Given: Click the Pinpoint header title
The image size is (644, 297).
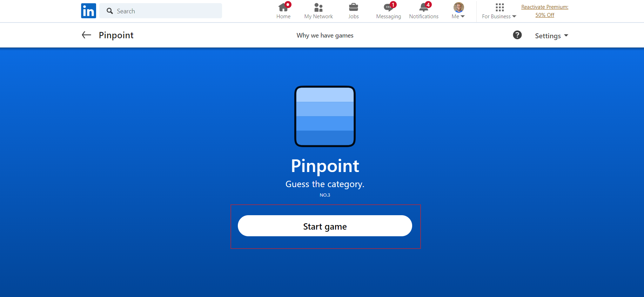Looking at the screenshot, I should click(x=116, y=35).
